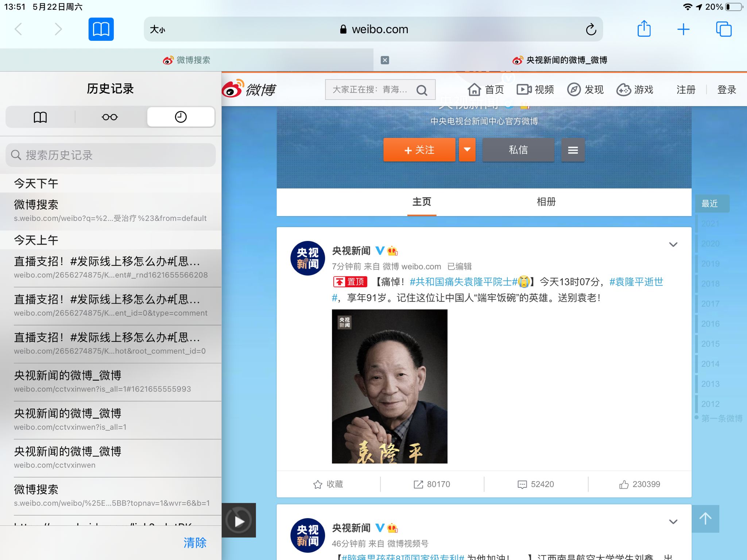This screenshot has width=747, height=560.
Task: Open 微博搜索 entry with topnav=1 URL
Action: tap(111, 496)
